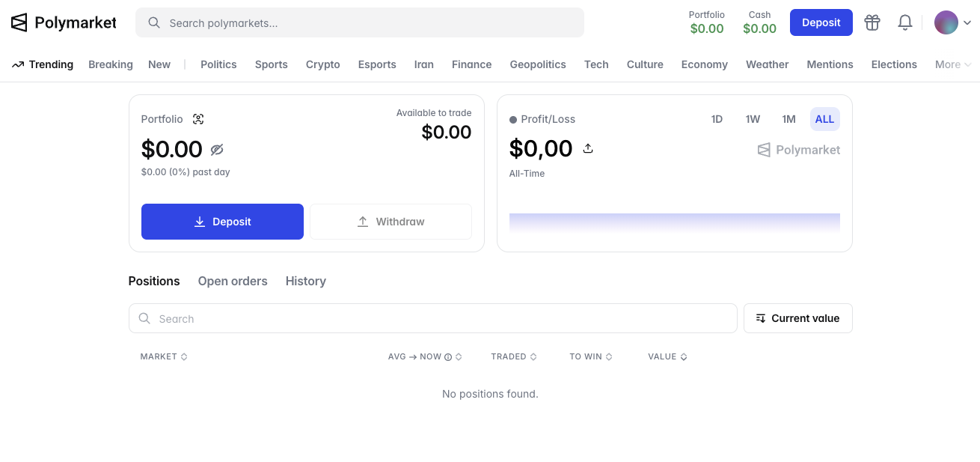Open the rewards gift icon
This screenshot has height=462, width=980.
coord(872,22)
